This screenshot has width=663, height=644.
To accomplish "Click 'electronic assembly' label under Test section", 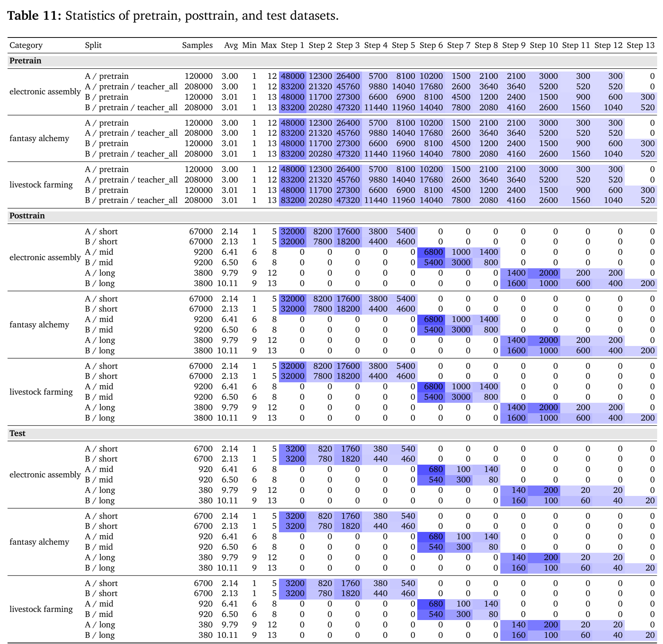I will click(x=45, y=475).
